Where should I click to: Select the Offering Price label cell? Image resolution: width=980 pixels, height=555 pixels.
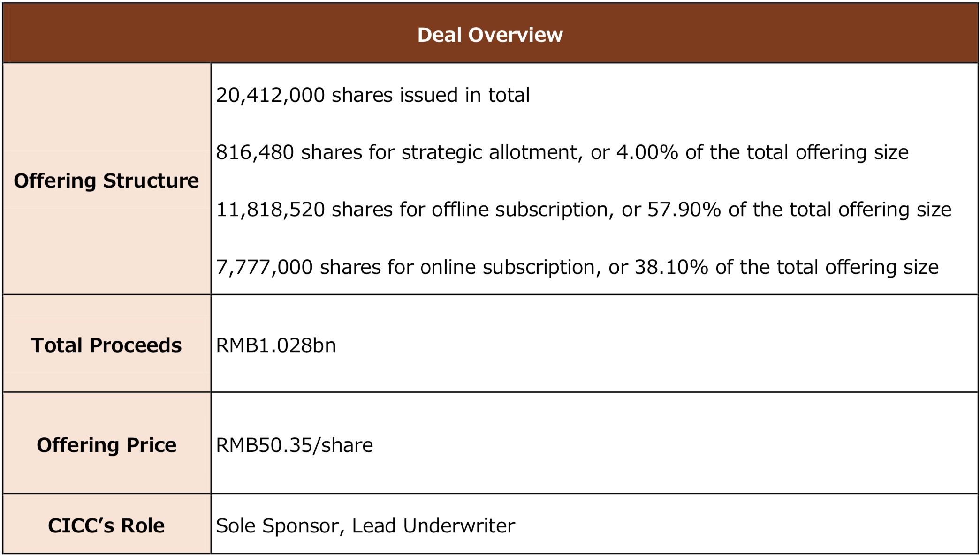(x=106, y=445)
